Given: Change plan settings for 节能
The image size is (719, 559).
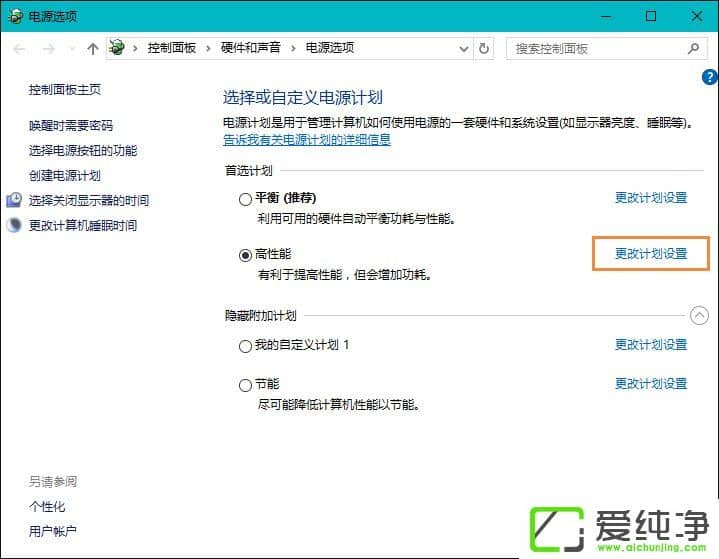Looking at the screenshot, I should [651, 383].
